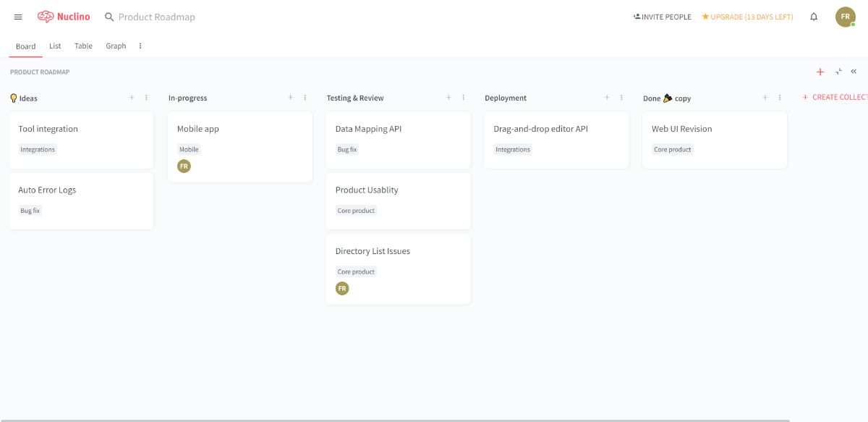Add a card to the Deployment column
This screenshot has width=868, height=422.
(x=607, y=98)
